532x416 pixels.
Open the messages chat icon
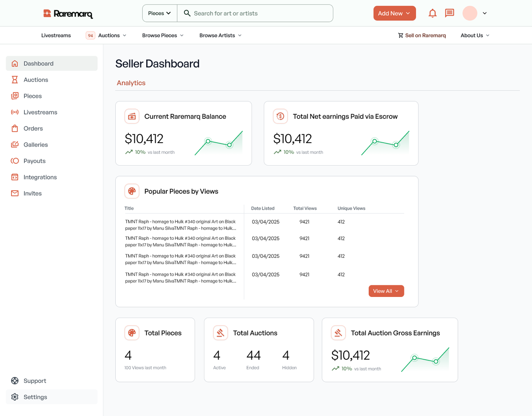tap(450, 13)
